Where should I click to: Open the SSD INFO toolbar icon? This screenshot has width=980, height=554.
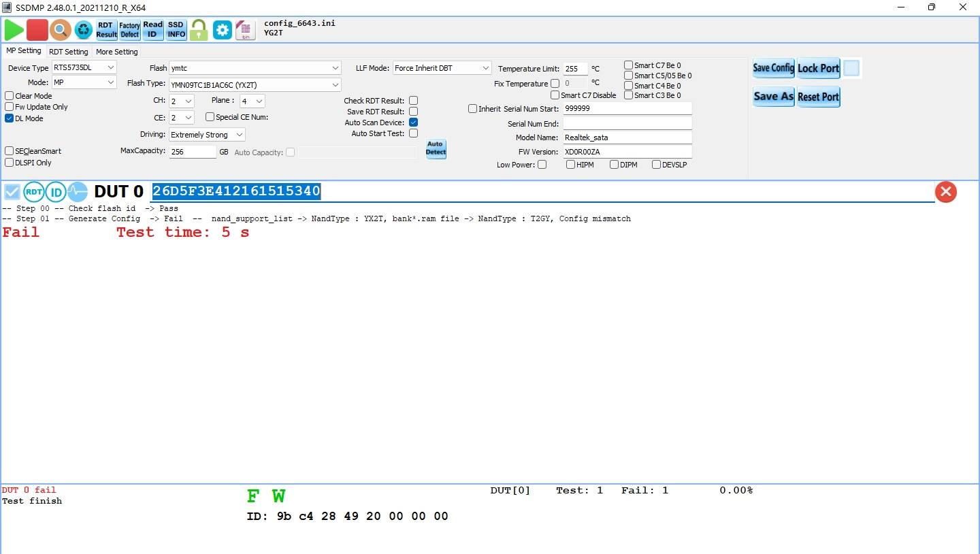[x=176, y=29]
